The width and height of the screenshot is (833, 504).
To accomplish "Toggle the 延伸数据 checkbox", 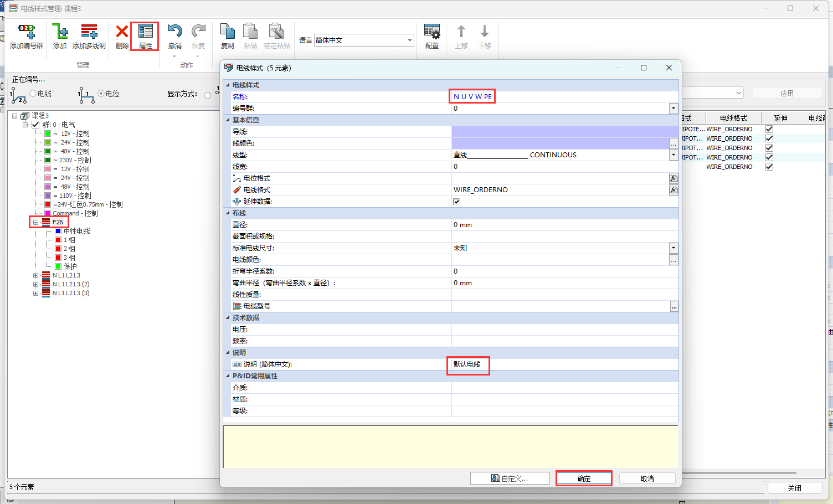I will tap(456, 202).
